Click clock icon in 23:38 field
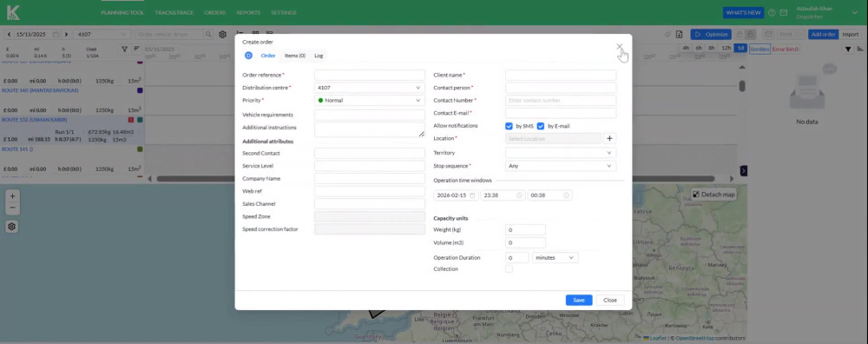This screenshot has width=868, height=344. pos(519,195)
